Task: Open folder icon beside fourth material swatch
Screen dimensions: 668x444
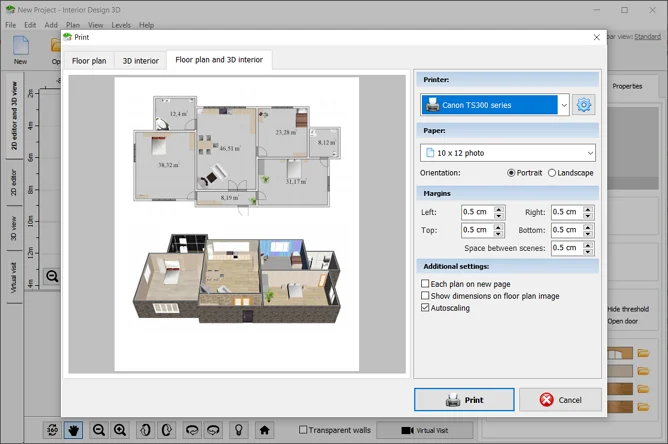Action: click(x=643, y=407)
